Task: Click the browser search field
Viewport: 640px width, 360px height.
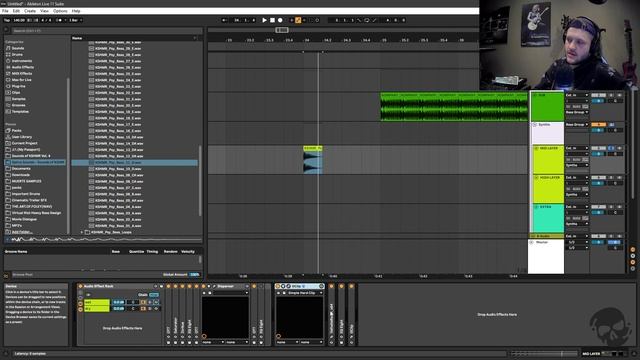Action: coord(106,31)
